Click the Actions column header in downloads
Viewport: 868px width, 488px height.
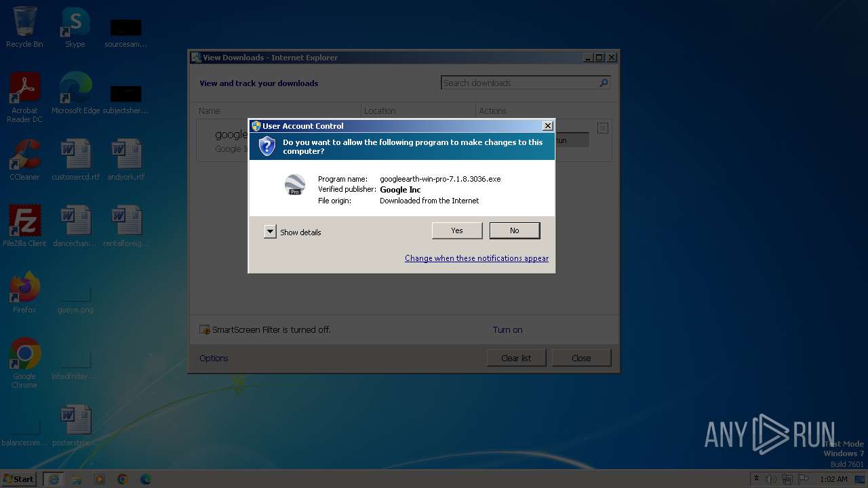tap(544, 110)
